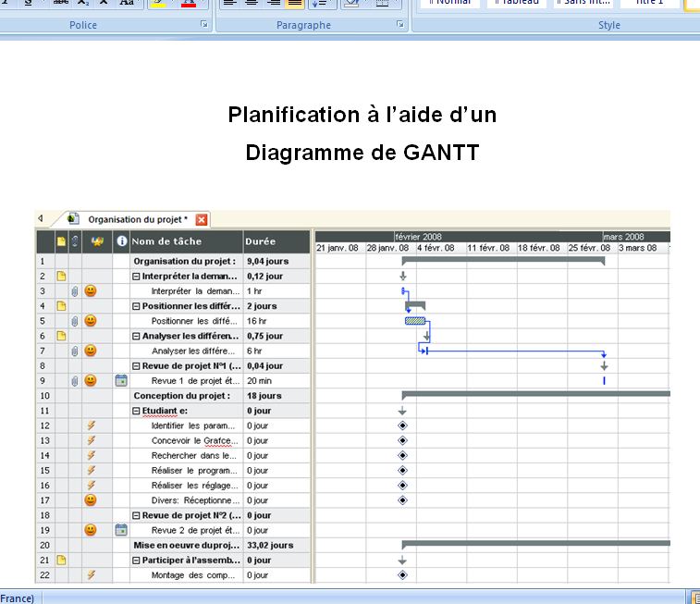Collapse the Etudiant e: group
The height and width of the screenshot is (604, 700).
(x=136, y=411)
